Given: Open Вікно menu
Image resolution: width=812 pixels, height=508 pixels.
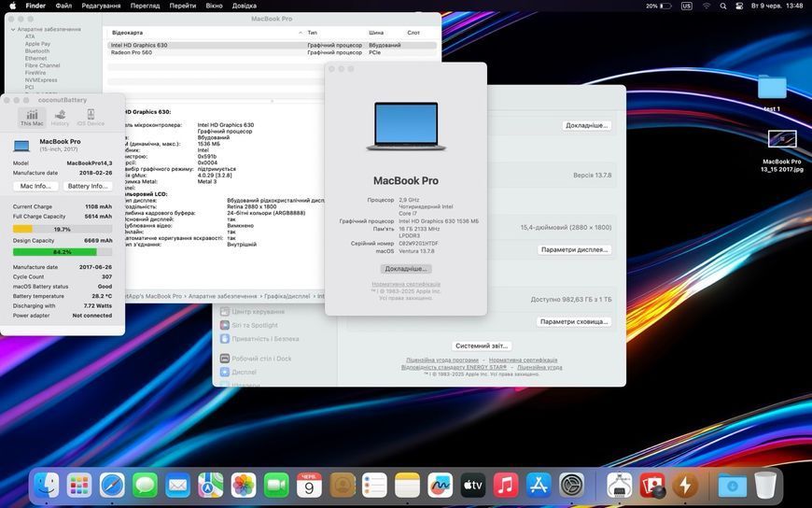Looking at the screenshot, I should 214,6.
